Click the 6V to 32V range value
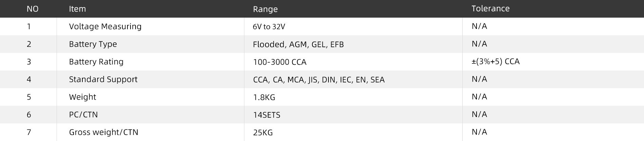This screenshot has height=141, width=644. [269, 27]
